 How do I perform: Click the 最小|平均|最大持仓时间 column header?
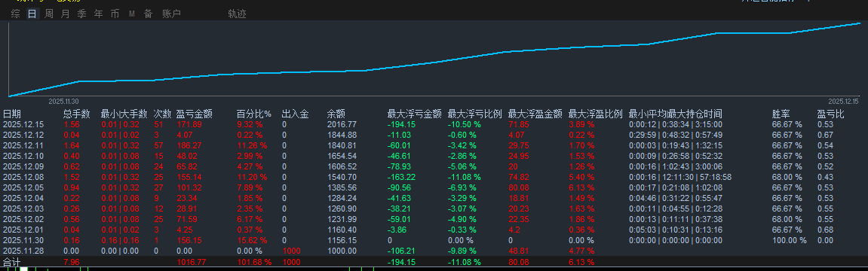pyautogui.click(x=676, y=114)
